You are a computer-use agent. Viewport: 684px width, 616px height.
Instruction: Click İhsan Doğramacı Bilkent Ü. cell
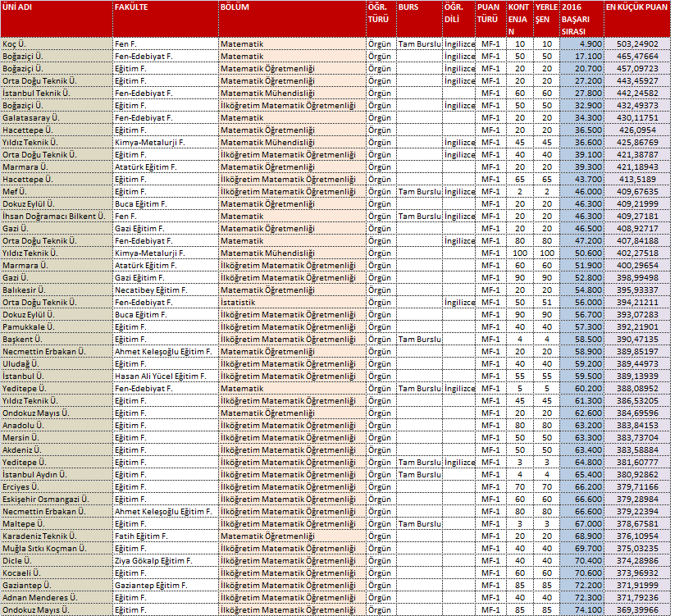click(57, 216)
